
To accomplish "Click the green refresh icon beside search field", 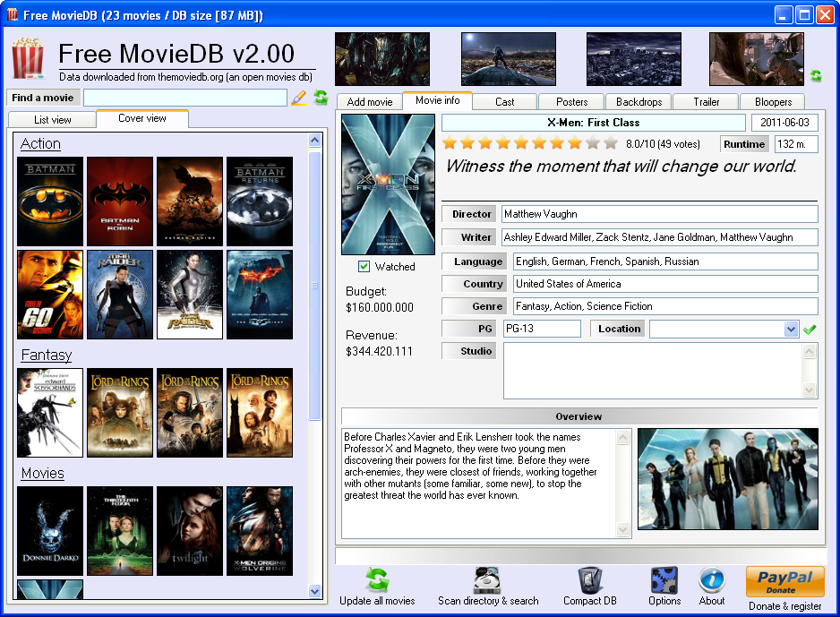I will coord(321,98).
